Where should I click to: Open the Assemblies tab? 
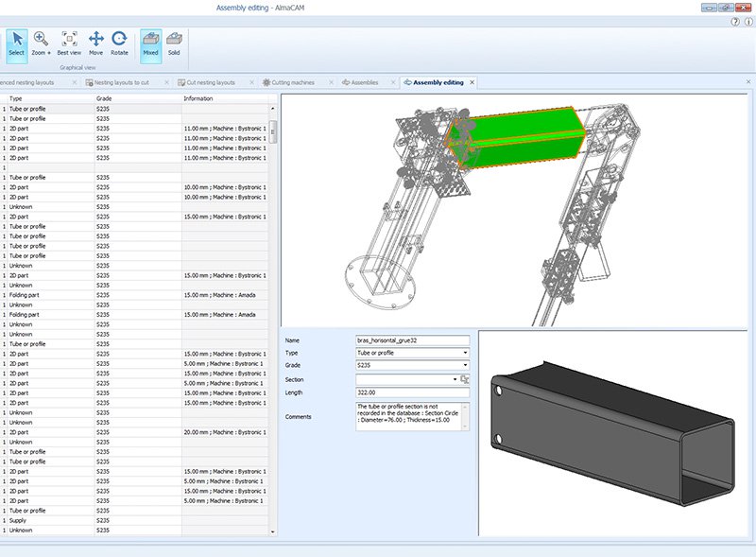tap(364, 82)
